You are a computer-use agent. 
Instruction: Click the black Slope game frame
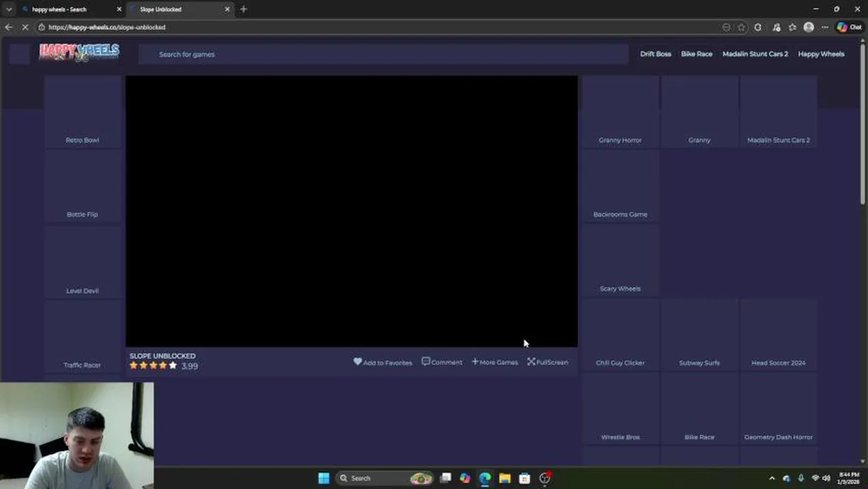click(352, 211)
